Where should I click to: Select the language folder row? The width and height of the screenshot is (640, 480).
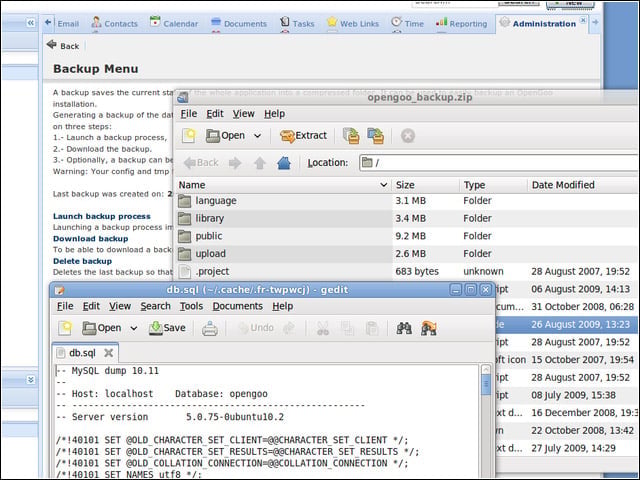407,201
